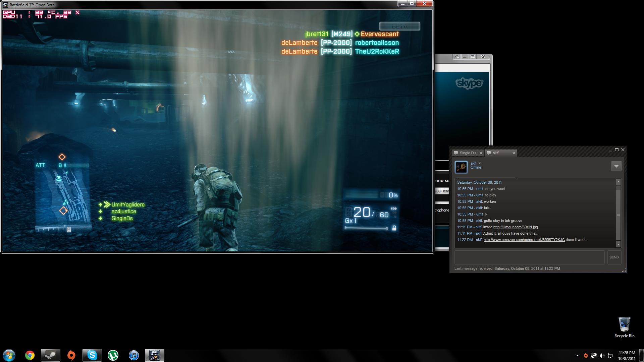Viewport: 644px width, 362px height.
Task: Close the akif chat tab
Action: pos(514,153)
